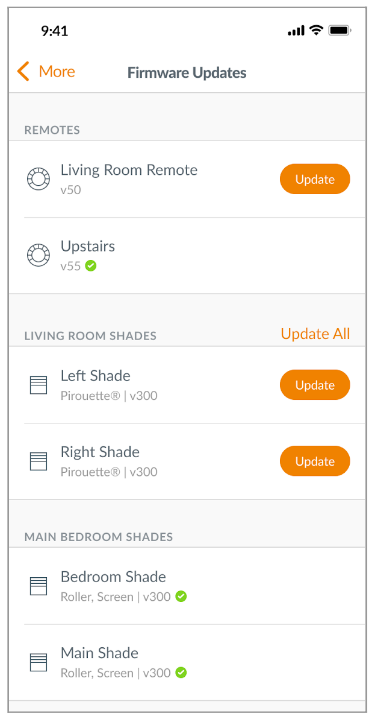Viewport: 372px width, 718px height.
Task: Click the battery status icon
Action: click(x=339, y=31)
